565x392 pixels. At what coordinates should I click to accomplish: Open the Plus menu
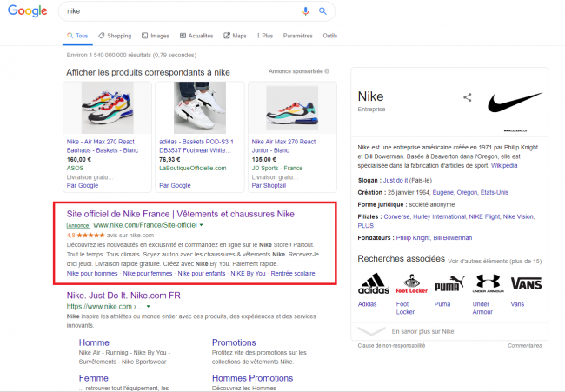(265, 36)
